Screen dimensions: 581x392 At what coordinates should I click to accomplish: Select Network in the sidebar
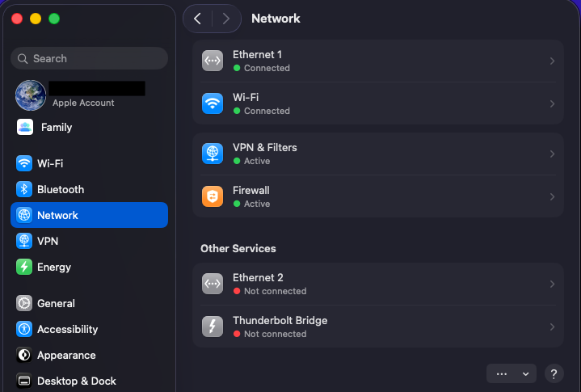90,215
